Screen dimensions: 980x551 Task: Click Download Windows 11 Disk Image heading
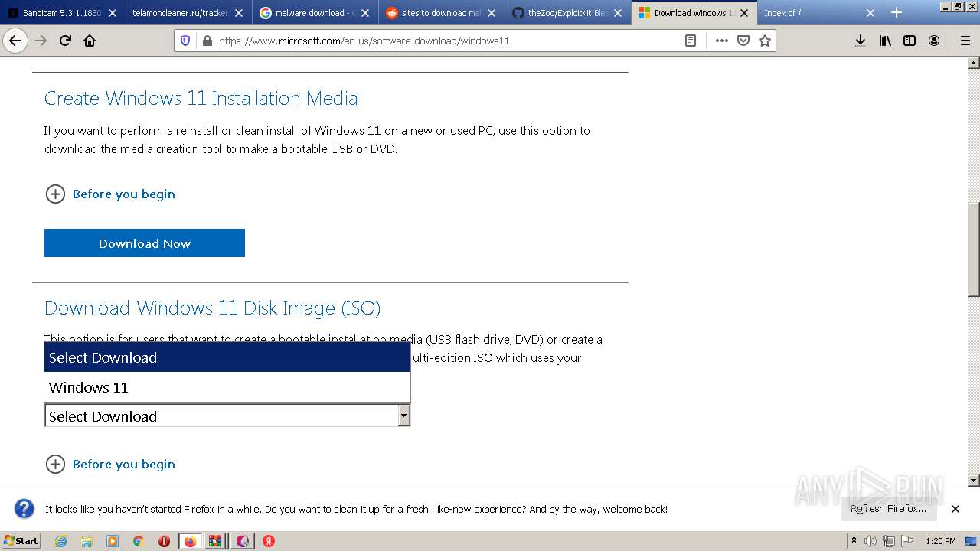point(212,308)
